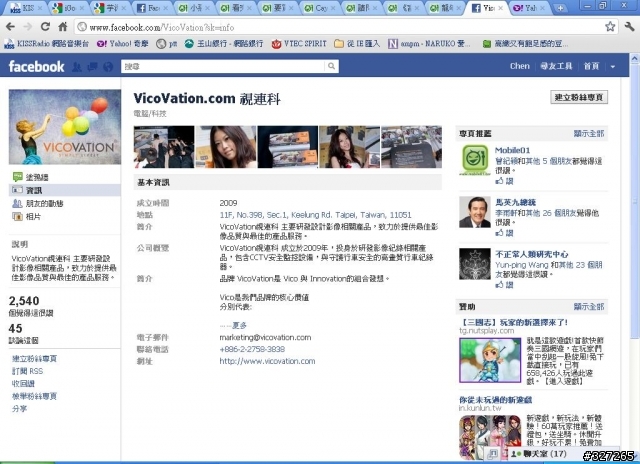Open the address link on Keelung Rd
This screenshot has height=464, width=640.
click(315, 215)
